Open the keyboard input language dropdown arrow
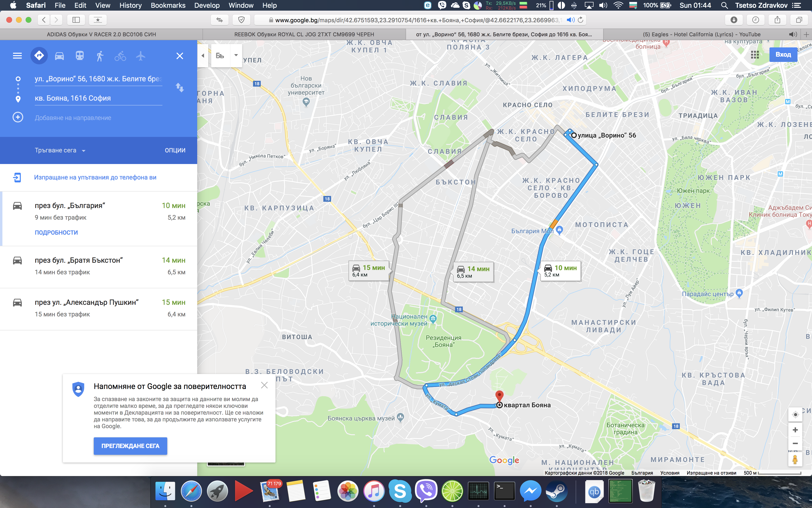812x508 pixels. pyautogui.click(x=236, y=55)
